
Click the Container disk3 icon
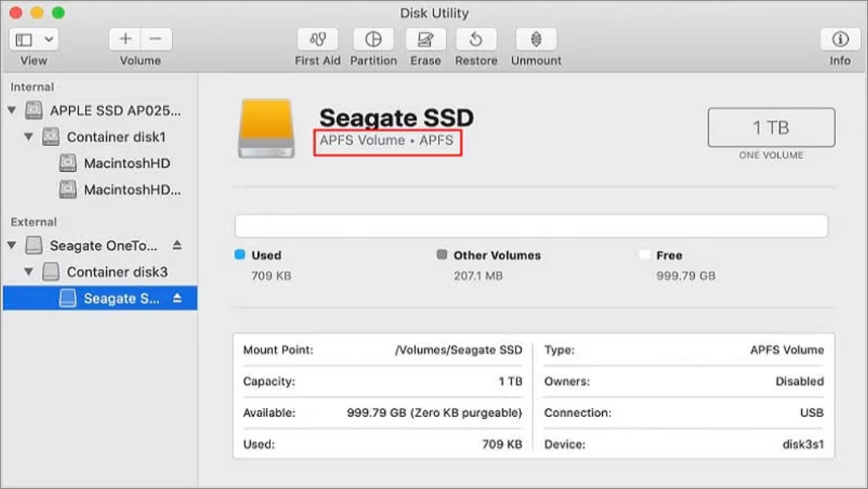pyautogui.click(x=51, y=271)
